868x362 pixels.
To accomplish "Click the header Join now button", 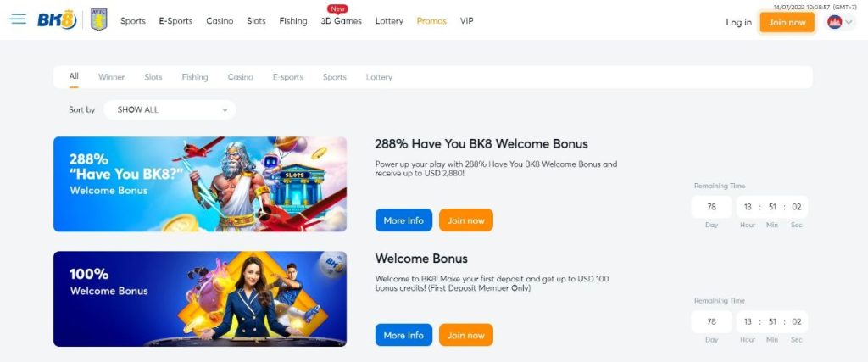I will coord(787,22).
